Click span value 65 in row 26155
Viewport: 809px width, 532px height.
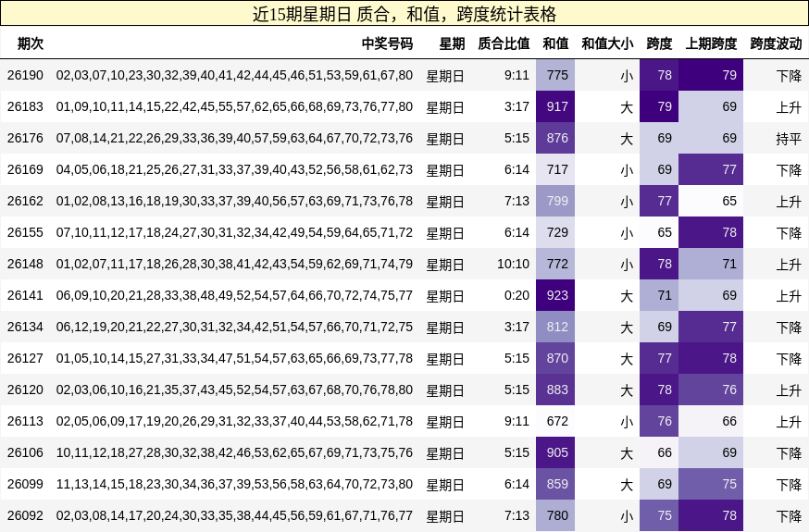click(x=659, y=232)
